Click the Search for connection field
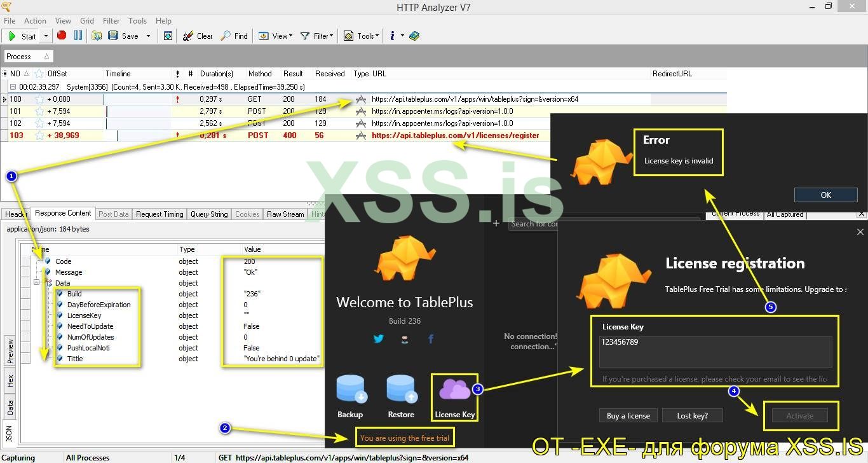Viewport: 868px width, 463px height. coord(534,224)
